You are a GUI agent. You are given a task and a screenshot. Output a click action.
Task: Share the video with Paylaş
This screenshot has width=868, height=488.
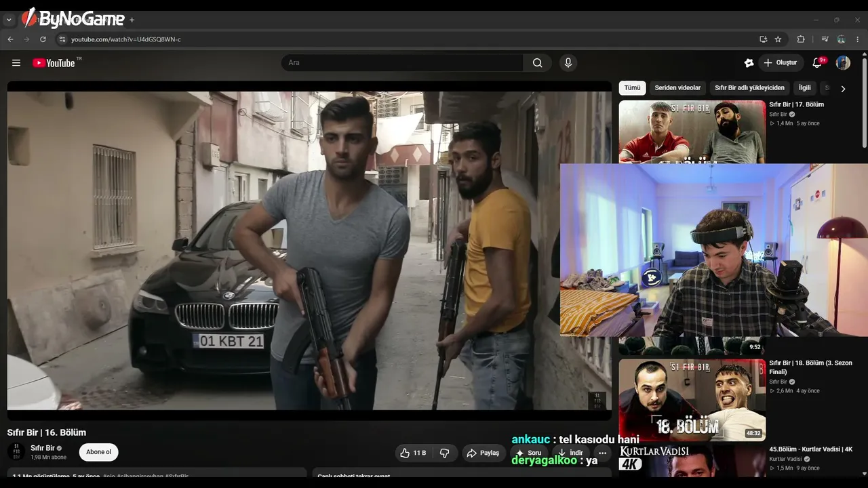tap(483, 453)
